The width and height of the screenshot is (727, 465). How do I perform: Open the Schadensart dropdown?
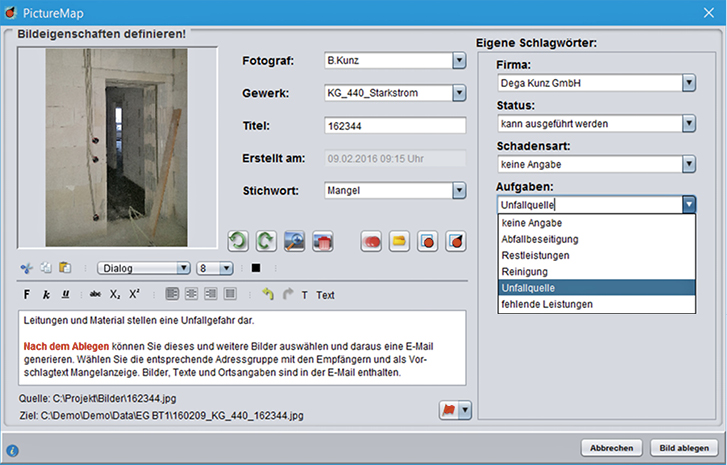[689, 164]
